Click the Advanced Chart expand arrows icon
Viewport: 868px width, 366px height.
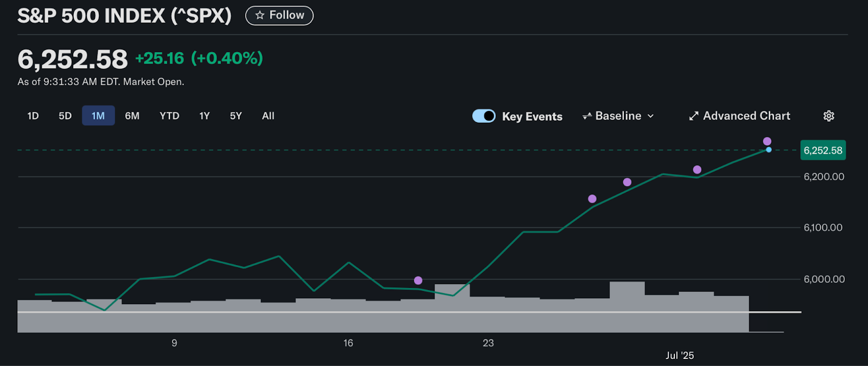point(693,116)
